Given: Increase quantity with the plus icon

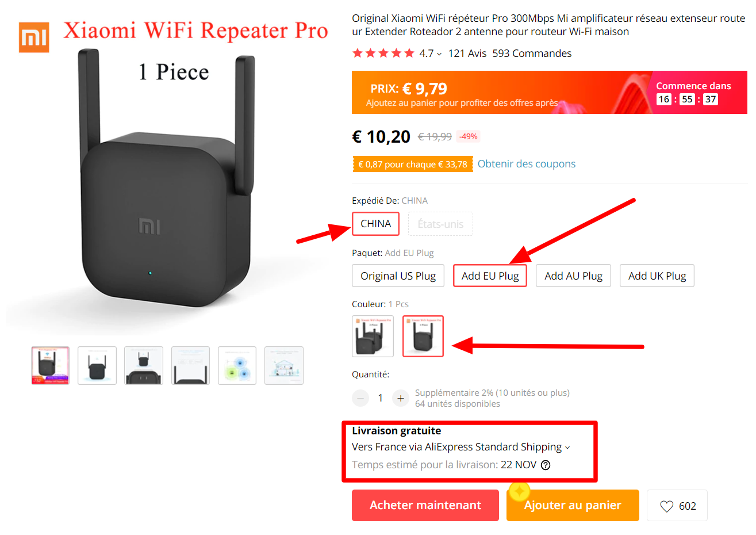Looking at the screenshot, I should [x=401, y=398].
